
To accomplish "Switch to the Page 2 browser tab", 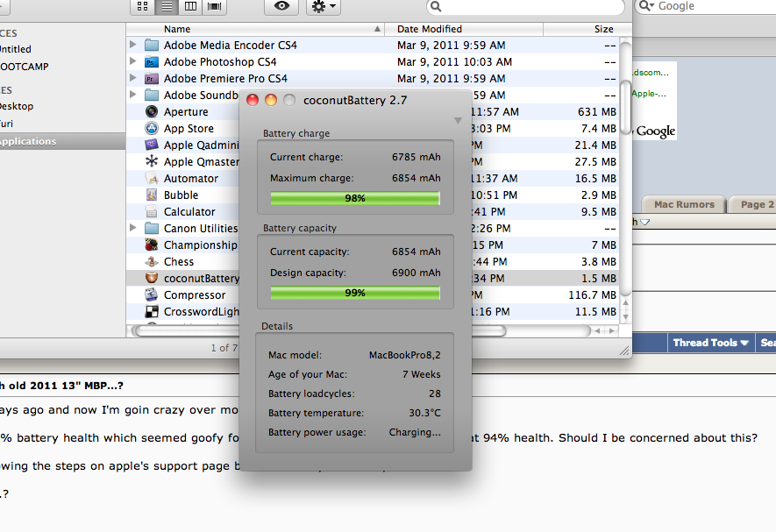I will pyautogui.click(x=752, y=204).
